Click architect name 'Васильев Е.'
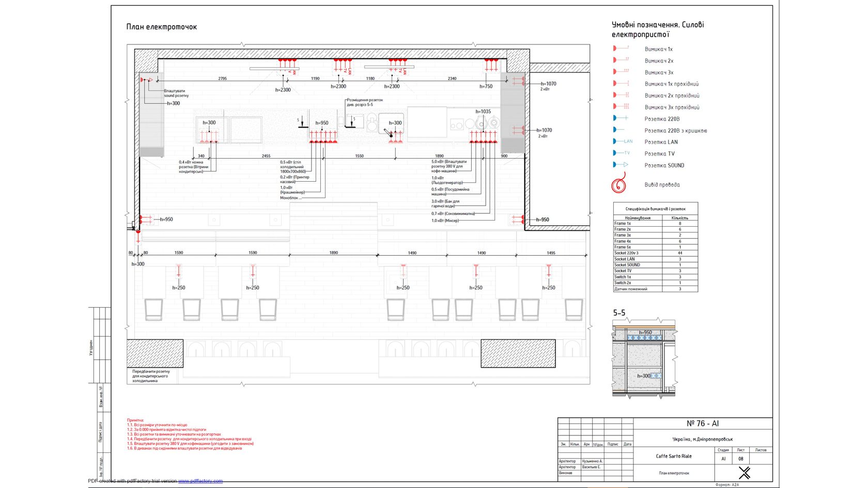This screenshot has height=488, width=868. pos(592,467)
